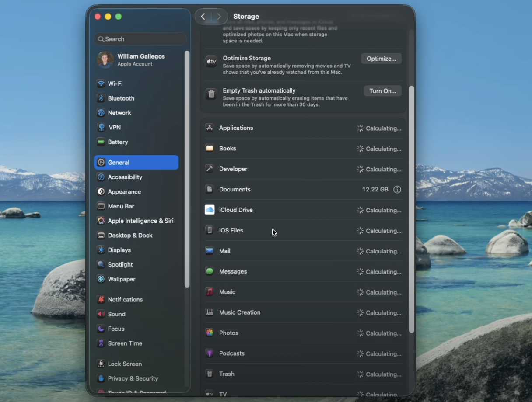Go back using the back arrow
532x402 pixels.
click(x=203, y=17)
